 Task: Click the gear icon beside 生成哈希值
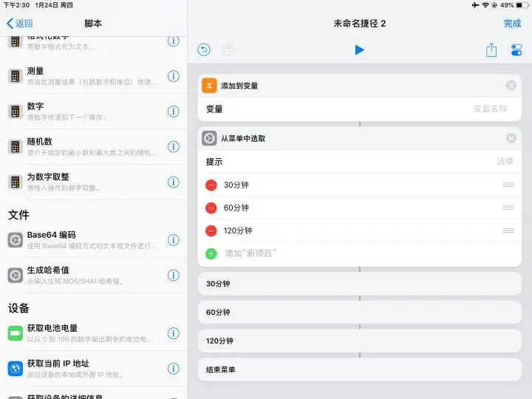[x=16, y=276]
